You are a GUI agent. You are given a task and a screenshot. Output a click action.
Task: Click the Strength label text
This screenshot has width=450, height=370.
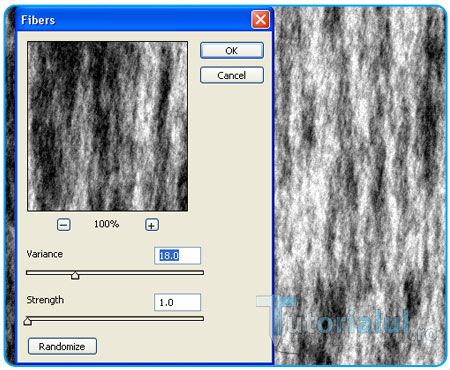click(x=45, y=300)
